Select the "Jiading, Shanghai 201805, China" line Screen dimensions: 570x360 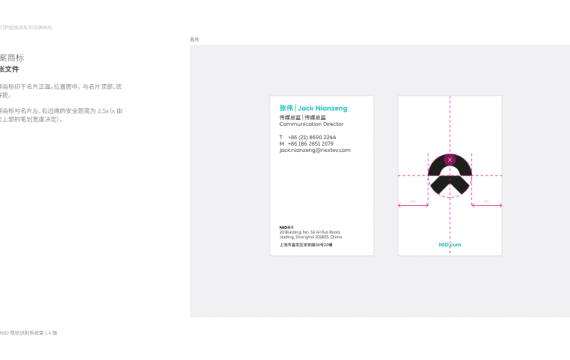(x=310, y=237)
